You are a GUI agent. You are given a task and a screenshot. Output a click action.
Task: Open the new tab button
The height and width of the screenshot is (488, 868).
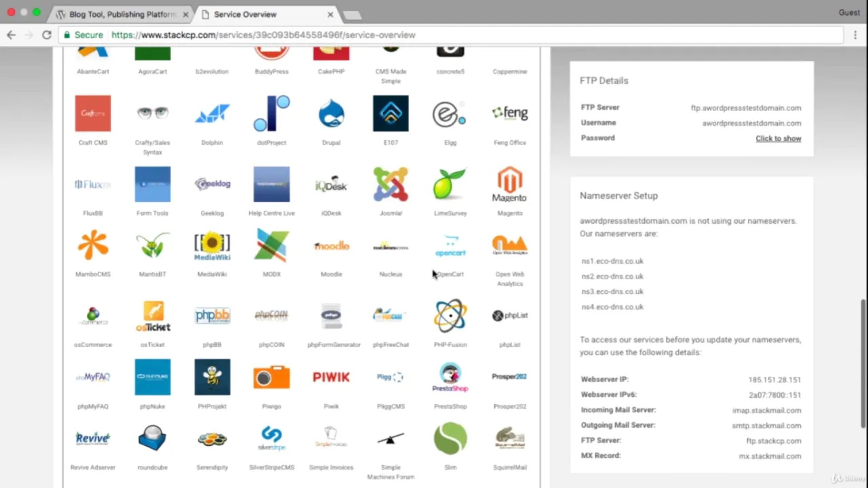pos(352,15)
